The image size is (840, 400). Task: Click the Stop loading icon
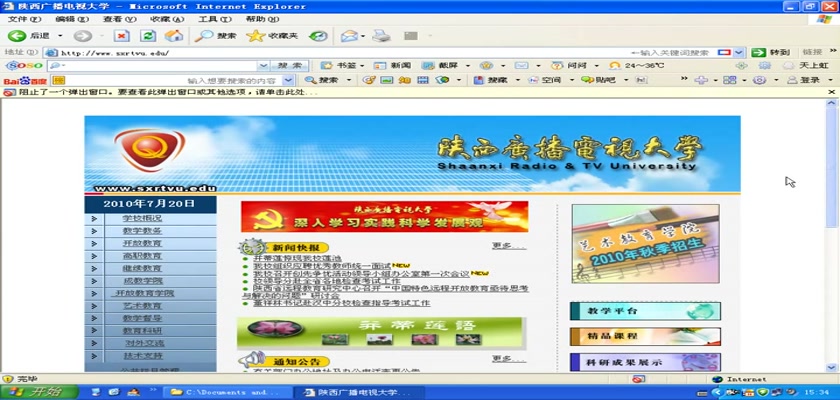tap(122, 36)
